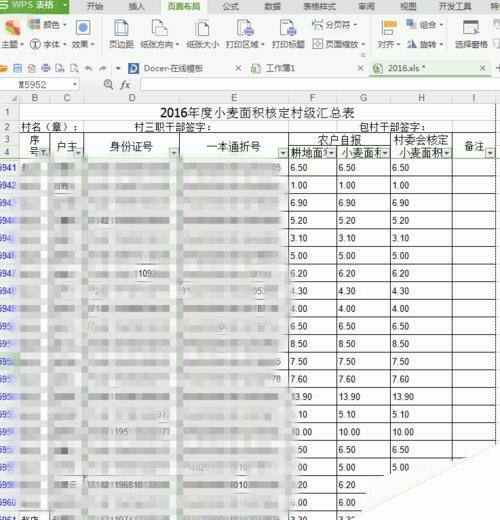Open the farmer-reported 小麦面积 filter dropdown

pyautogui.click(x=386, y=153)
